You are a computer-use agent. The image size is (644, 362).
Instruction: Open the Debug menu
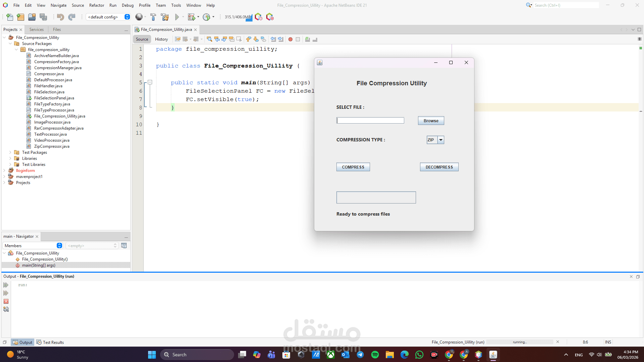pyautogui.click(x=128, y=5)
